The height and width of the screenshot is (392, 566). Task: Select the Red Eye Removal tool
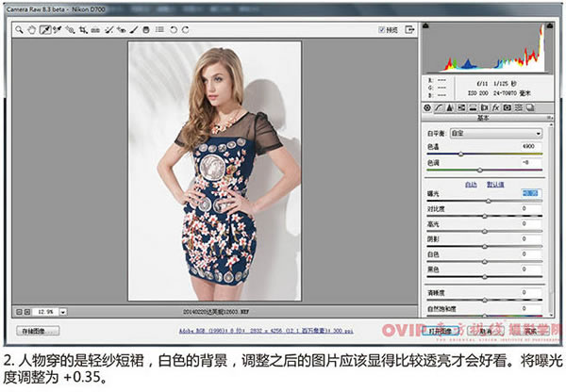pyautogui.click(x=122, y=29)
